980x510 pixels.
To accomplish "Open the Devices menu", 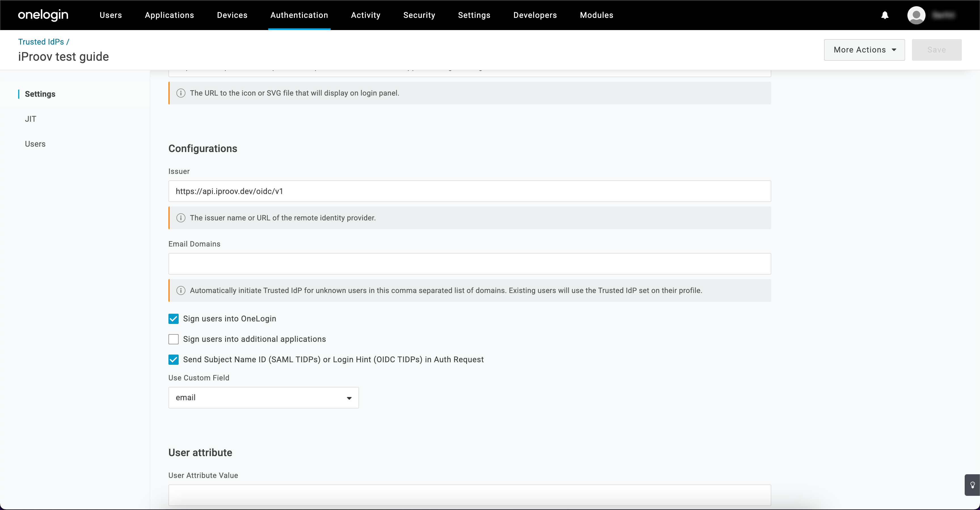I will click(232, 15).
